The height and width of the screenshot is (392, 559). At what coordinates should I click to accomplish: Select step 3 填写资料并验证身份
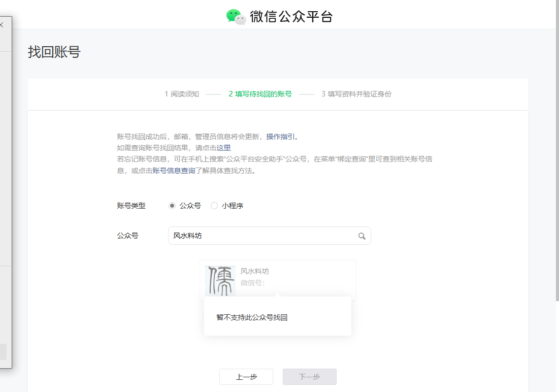tap(356, 94)
